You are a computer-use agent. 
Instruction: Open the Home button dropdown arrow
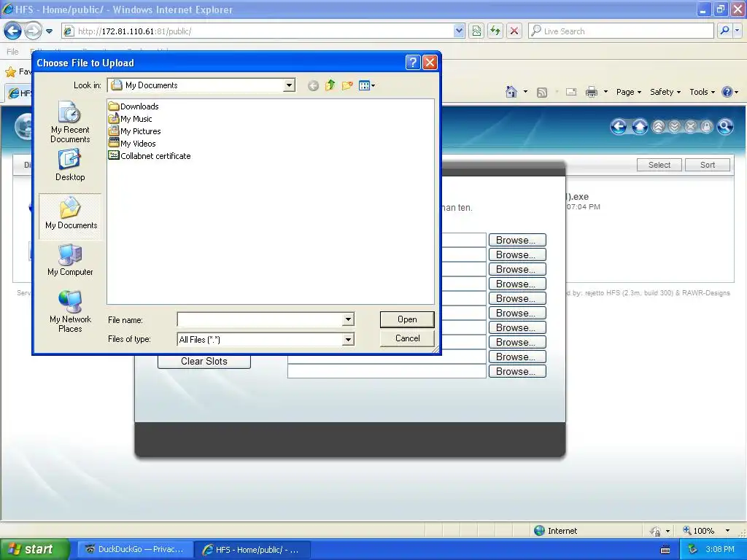pos(525,92)
